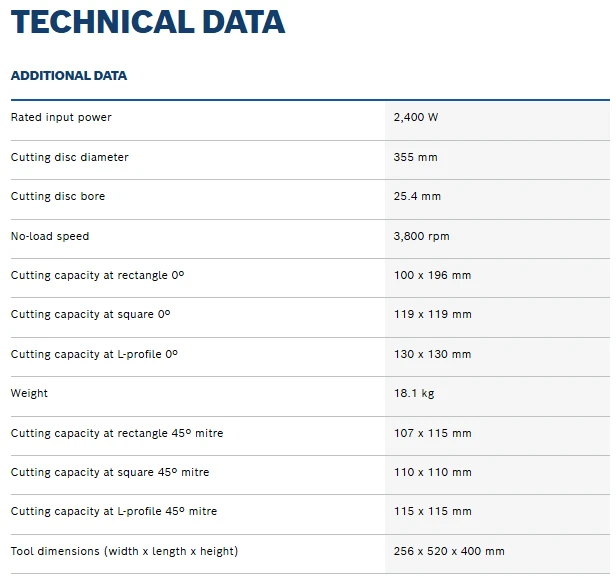Image resolution: width=616 pixels, height=579 pixels.
Task: Select the 2,400 W value
Action: pos(416,117)
